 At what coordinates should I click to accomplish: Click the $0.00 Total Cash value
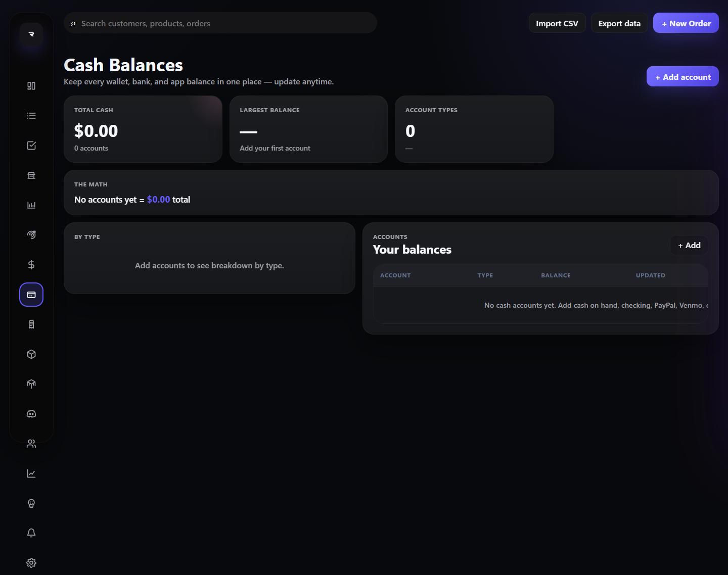(x=96, y=131)
